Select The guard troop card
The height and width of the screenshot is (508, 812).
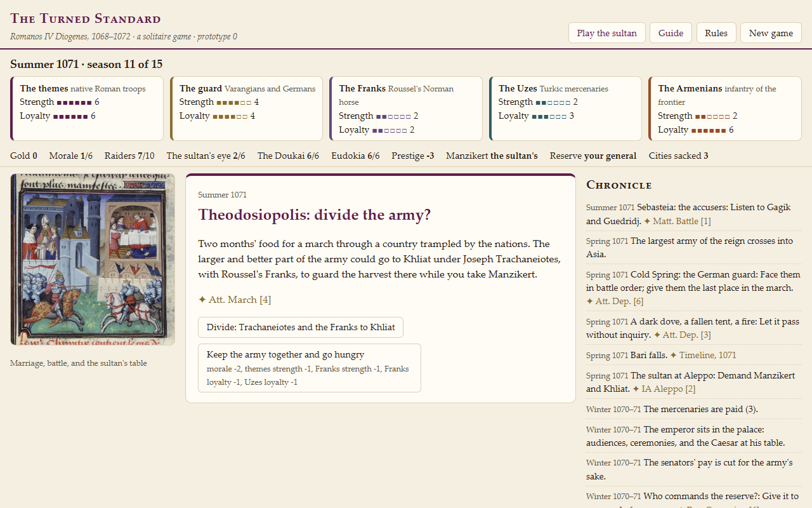pos(246,109)
